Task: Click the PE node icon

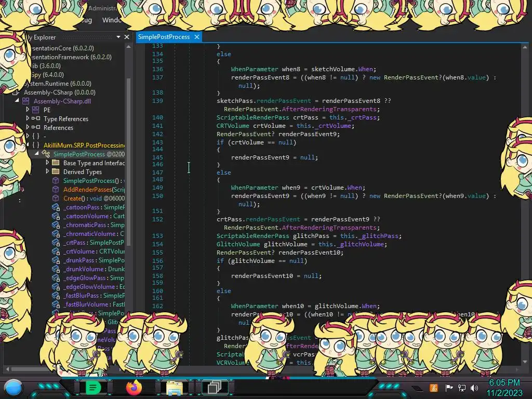Action: pyautogui.click(x=36, y=110)
